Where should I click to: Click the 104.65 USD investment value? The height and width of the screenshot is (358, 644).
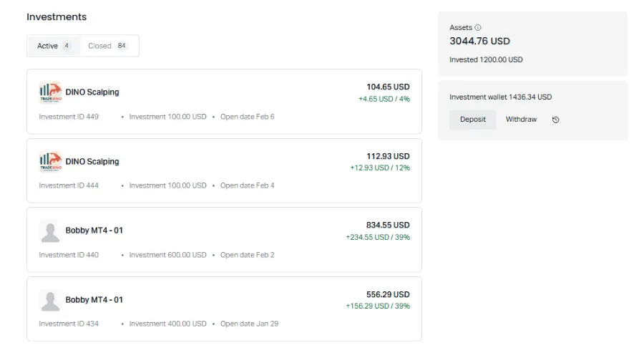coord(388,87)
